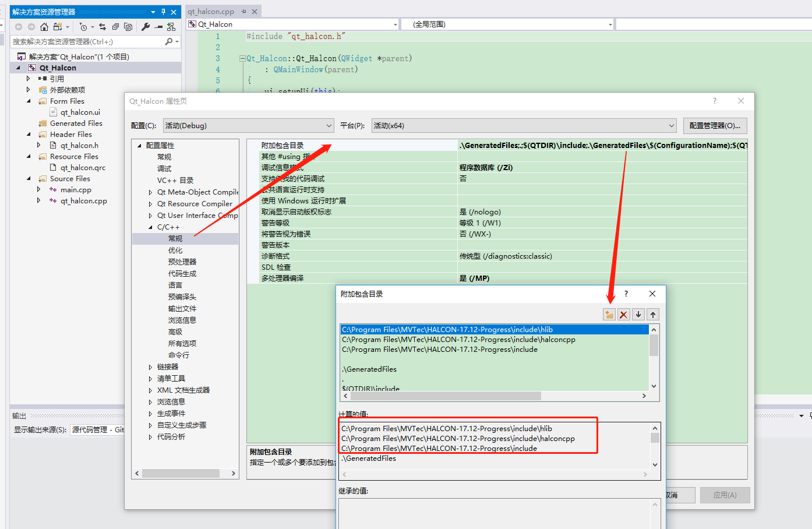Toggle preview selected items icon
The width and height of the screenshot is (812, 529).
[x=158, y=27]
